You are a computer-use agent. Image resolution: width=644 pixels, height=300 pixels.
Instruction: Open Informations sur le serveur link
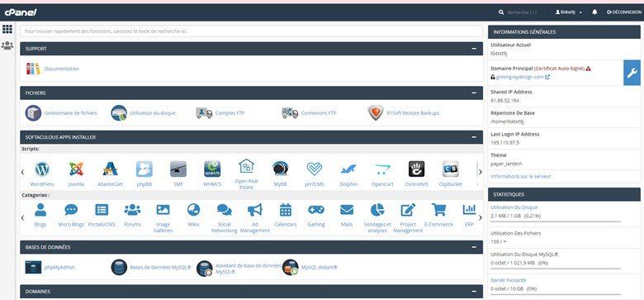point(521,176)
